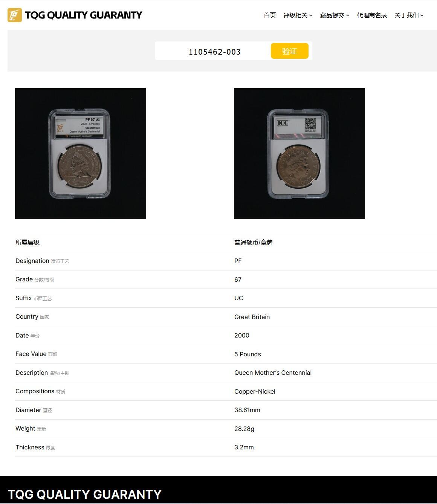Select the Thickness label
This screenshot has width=437, height=504.
click(30, 447)
